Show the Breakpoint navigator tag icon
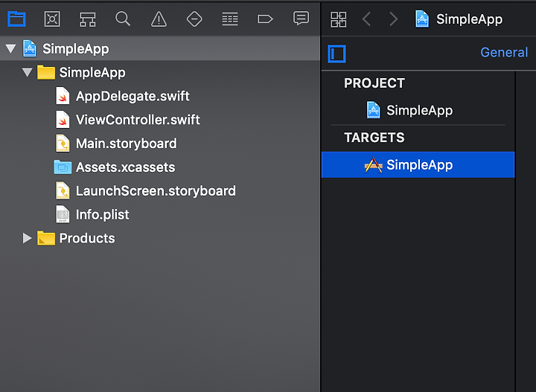Viewport: 536px width, 392px height. (x=265, y=19)
